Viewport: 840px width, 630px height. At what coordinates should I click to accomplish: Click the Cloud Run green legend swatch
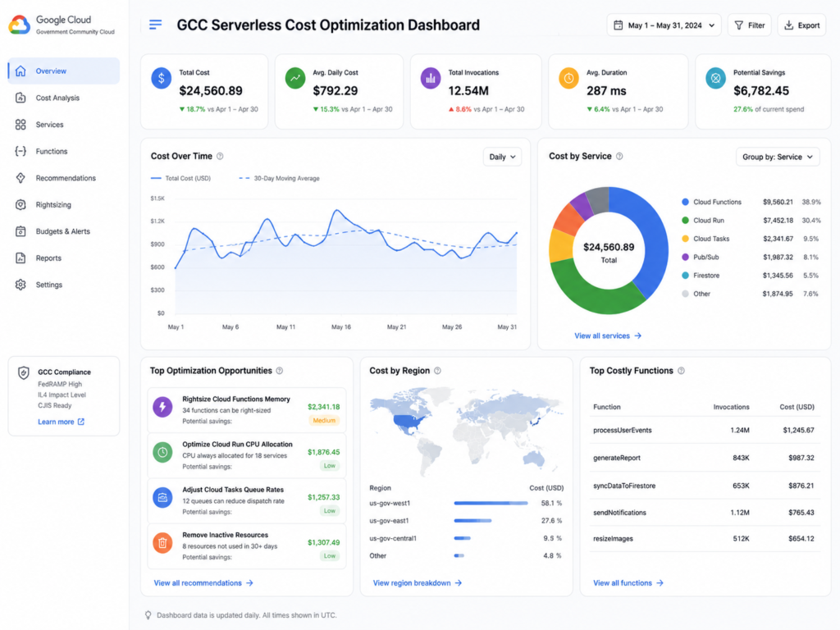(x=685, y=220)
